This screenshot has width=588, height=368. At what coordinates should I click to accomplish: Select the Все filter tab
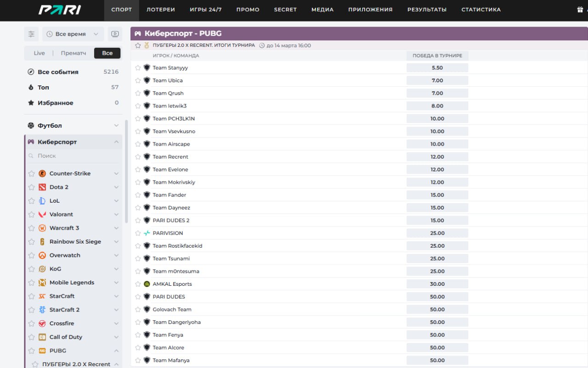click(107, 53)
